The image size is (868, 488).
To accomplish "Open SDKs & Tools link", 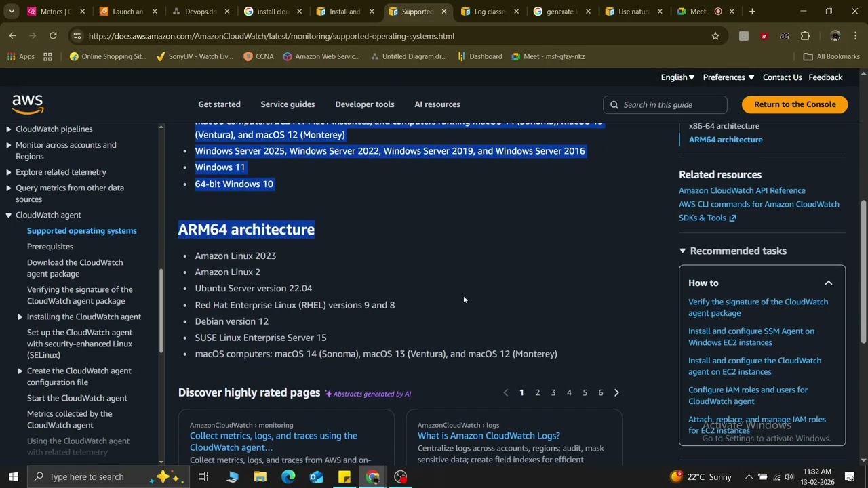I will point(707,218).
